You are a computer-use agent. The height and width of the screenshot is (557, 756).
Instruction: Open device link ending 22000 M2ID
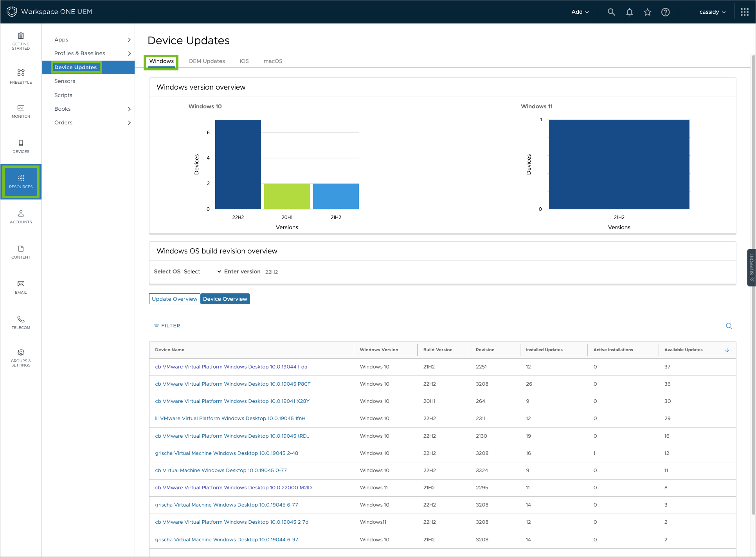click(233, 488)
